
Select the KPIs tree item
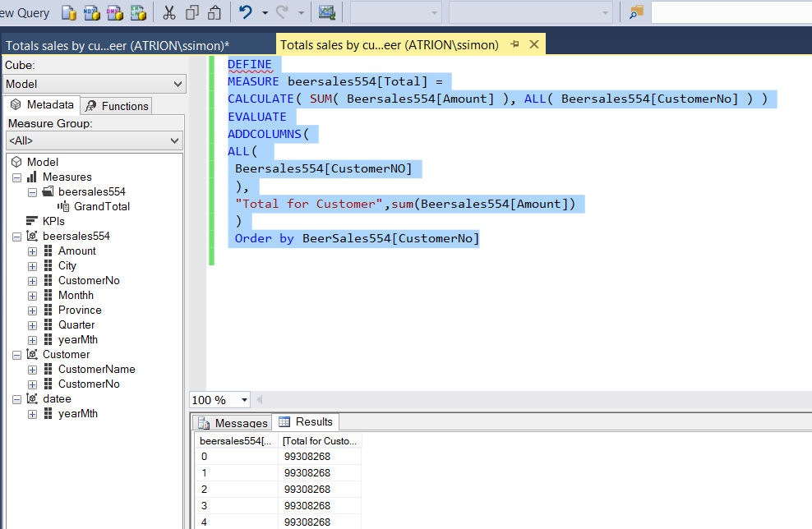[x=53, y=221]
